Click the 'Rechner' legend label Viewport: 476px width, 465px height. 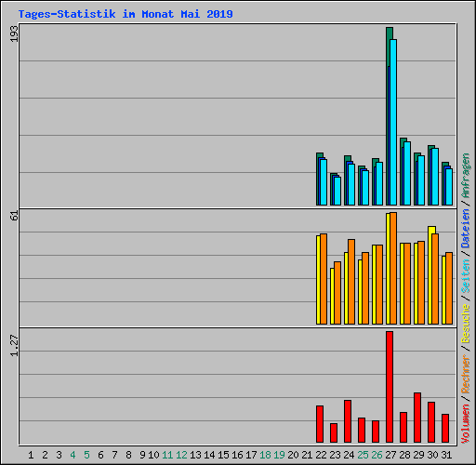coord(466,374)
